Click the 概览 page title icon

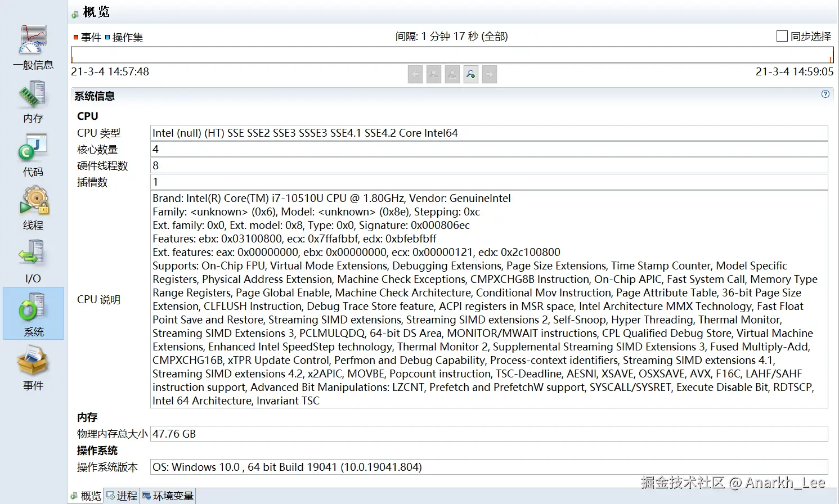point(75,14)
